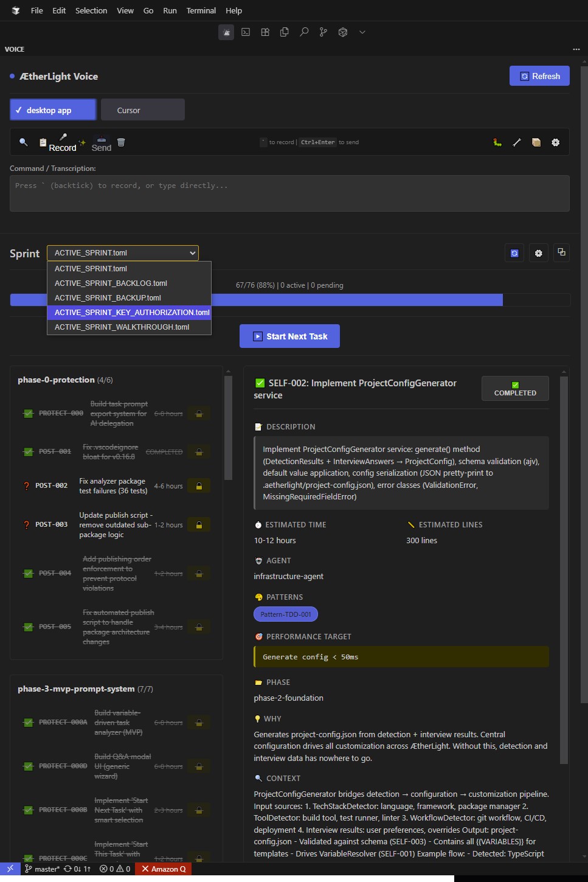Open the terminal icon in the top toolbar
Viewport: 588px width, 882px height.
point(246,32)
